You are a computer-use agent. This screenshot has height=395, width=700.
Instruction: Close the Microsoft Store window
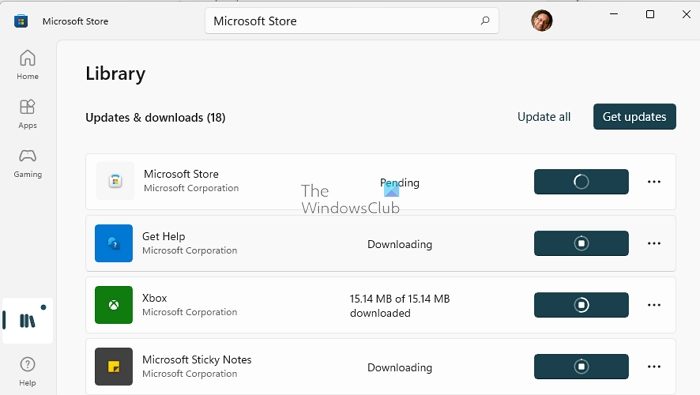(x=686, y=14)
